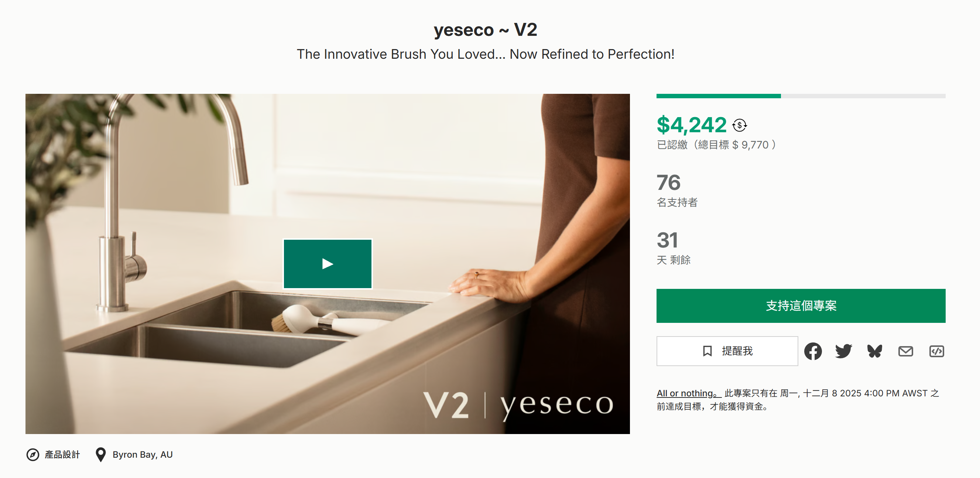This screenshot has width=980, height=478.
Task: Click the green 支持這個專案 button
Action: click(x=801, y=305)
